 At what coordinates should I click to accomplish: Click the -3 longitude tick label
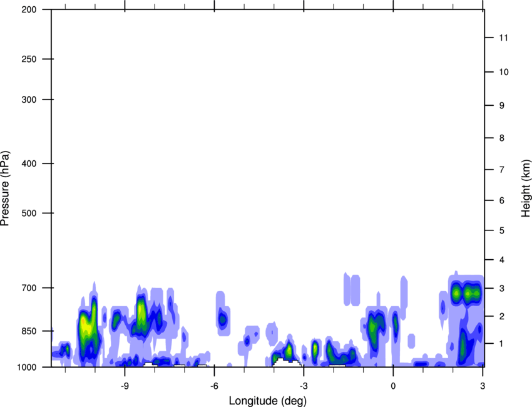coord(304,386)
